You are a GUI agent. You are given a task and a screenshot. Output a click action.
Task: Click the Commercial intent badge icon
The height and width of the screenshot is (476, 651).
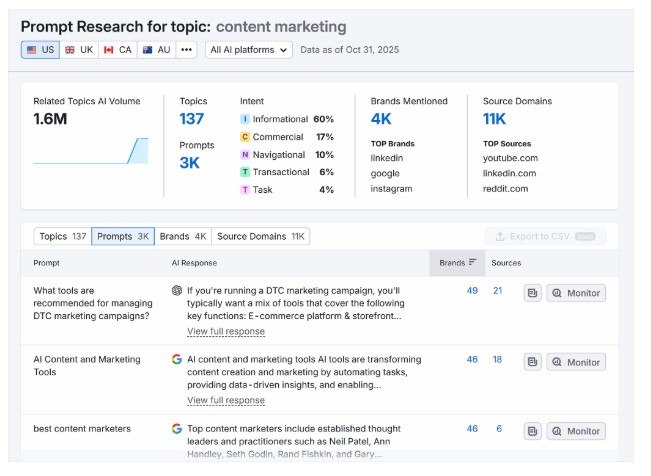click(245, 137)
